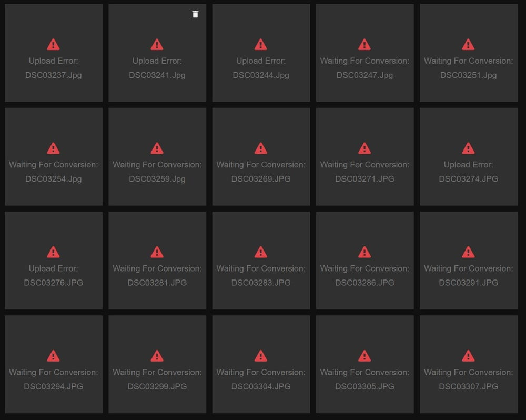Click warning icon for DSC03307.JPG
The image size is (526, 420).
468,356
